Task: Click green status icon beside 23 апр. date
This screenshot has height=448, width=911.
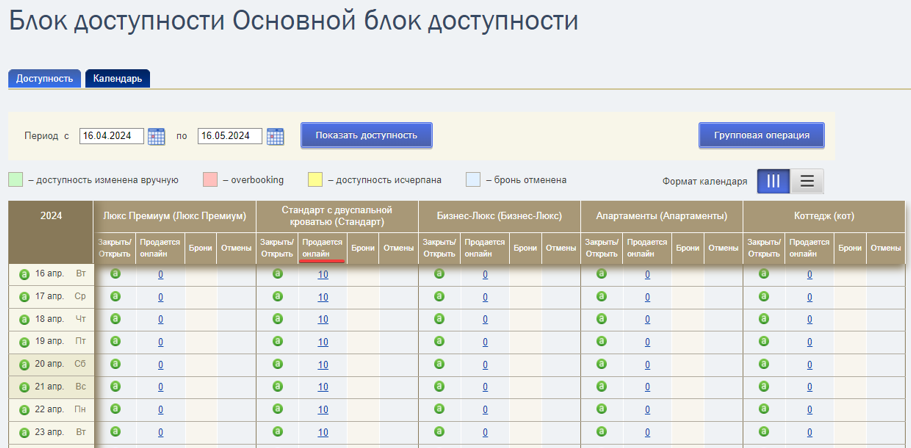Action: coord(24,433)
